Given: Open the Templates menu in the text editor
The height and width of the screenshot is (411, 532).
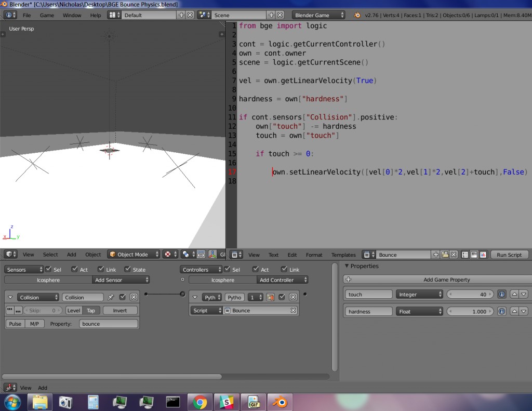Looking at the screenshot, I should (x=343, y=255).
